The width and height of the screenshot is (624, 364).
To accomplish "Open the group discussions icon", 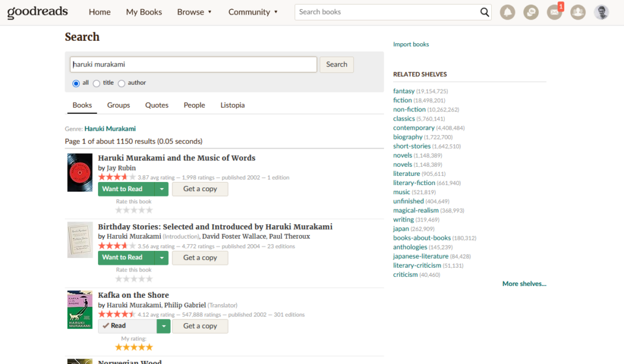I will coord(531,12).
